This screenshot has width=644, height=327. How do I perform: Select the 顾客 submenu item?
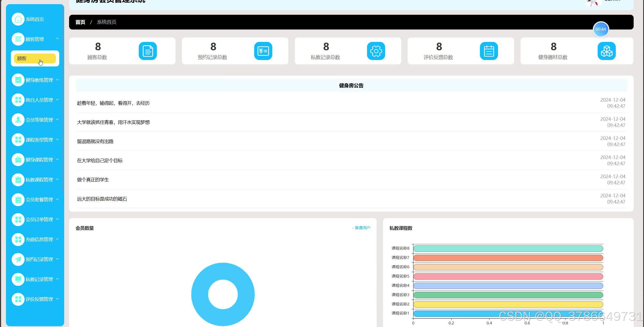pos(35,58)
